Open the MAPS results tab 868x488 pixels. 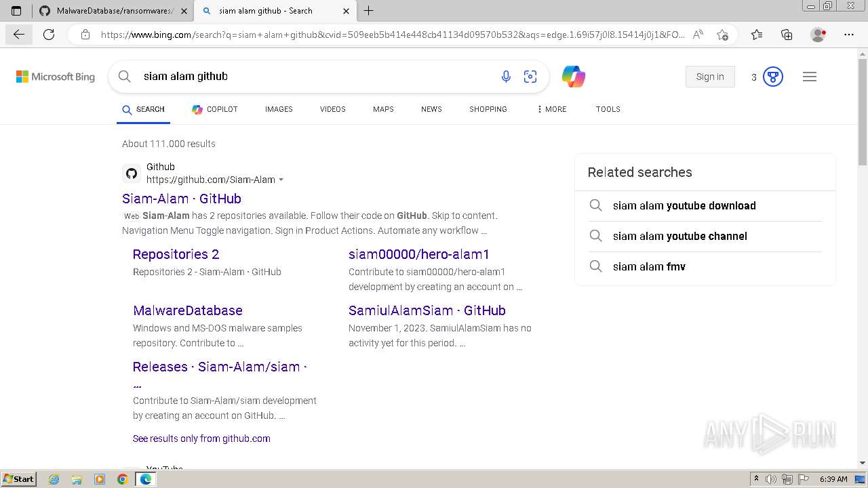pyautogui.click(x=383, y=109)
